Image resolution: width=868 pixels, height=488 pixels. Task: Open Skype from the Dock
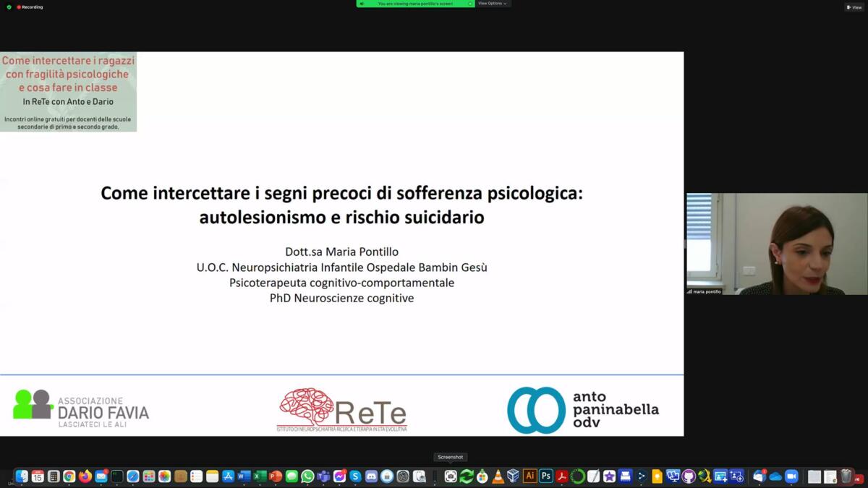click(355, 476)
